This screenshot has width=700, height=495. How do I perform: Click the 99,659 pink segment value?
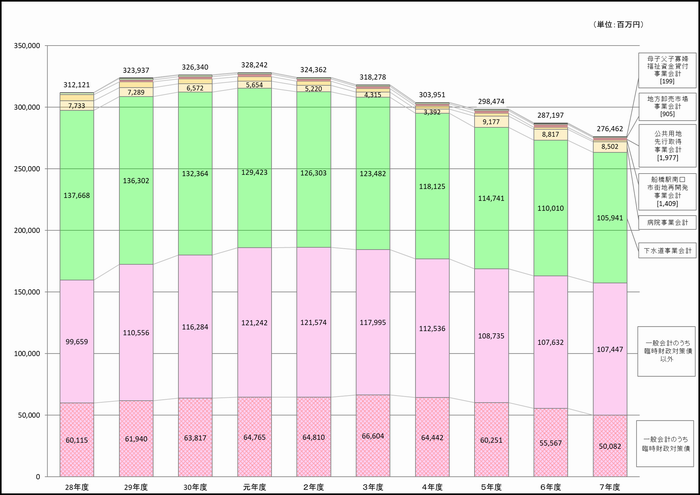pyautogui.click(x=76, y=342)
